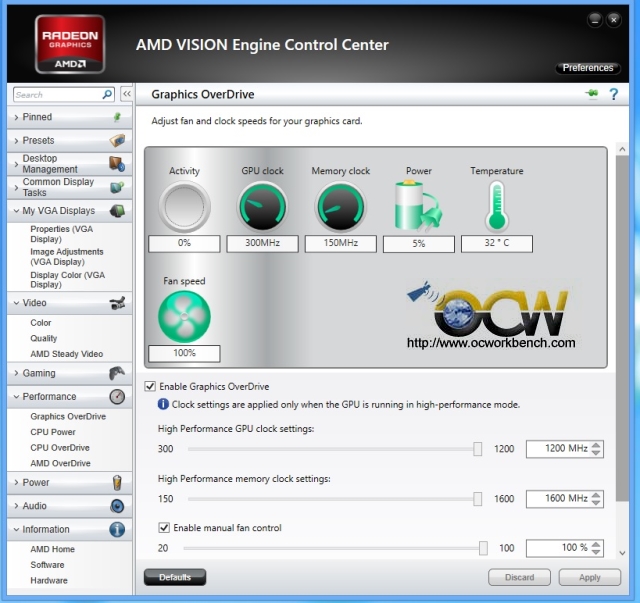Viewport: 640px width, 603px height.
Task: Click the green Fan speed icon
Action: [x=184, y=316]
